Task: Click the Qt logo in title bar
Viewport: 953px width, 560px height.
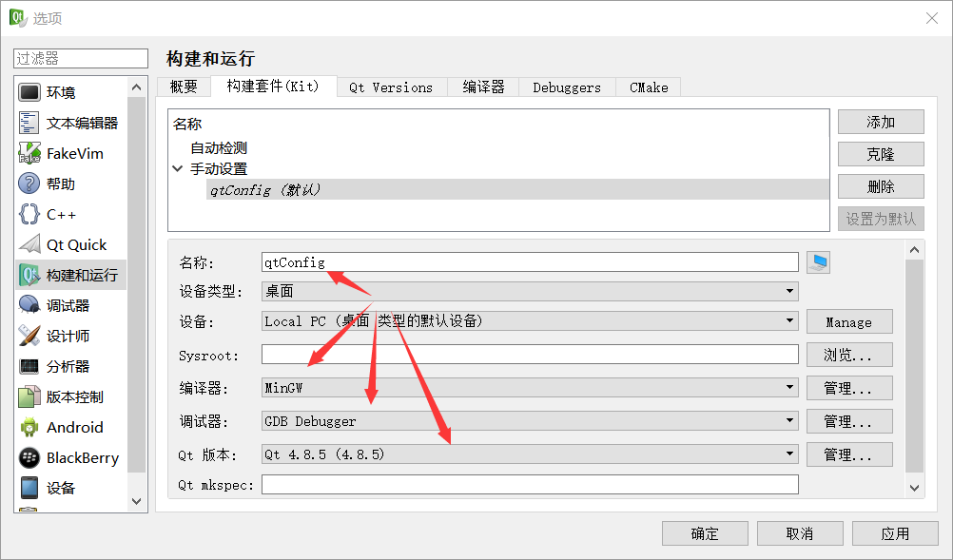Action: tap(18, 18)
